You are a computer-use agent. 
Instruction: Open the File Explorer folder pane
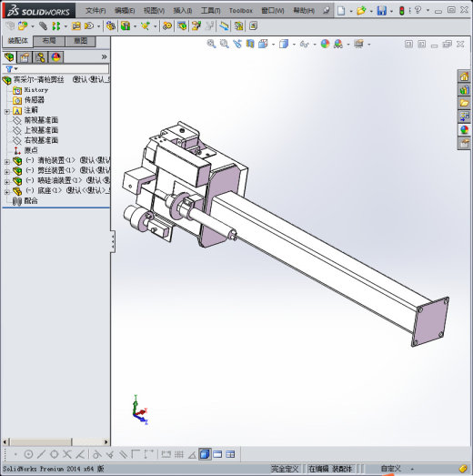464,103
